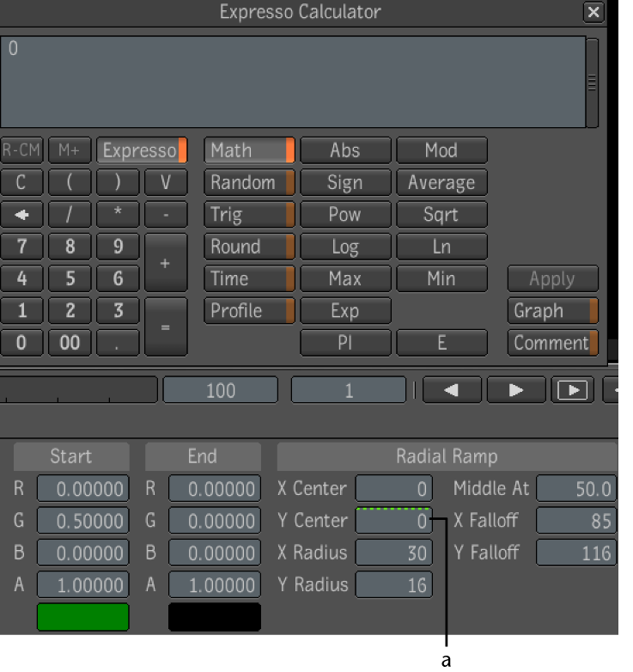Step forward one frame with right arrow
The height and width of the screenshot is (672, 633).
tap(516, 390)
